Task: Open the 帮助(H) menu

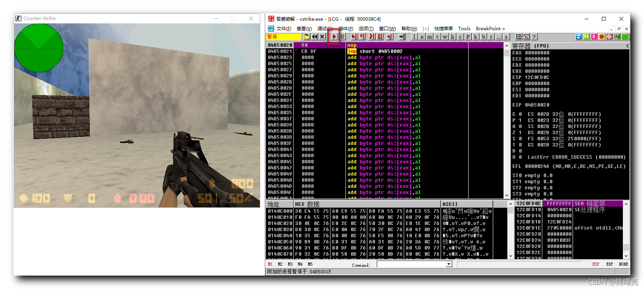Action: coord(409,29)
